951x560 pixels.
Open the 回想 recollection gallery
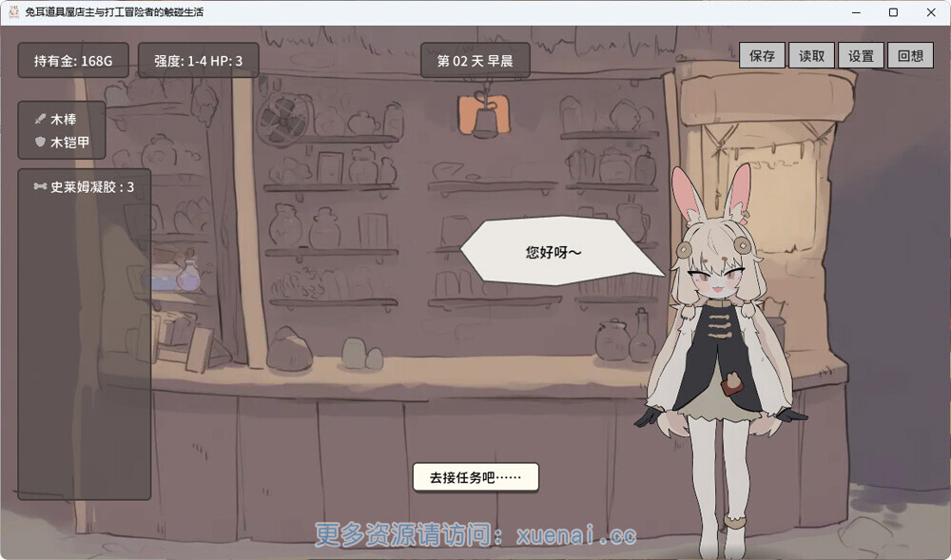point(910,56)
